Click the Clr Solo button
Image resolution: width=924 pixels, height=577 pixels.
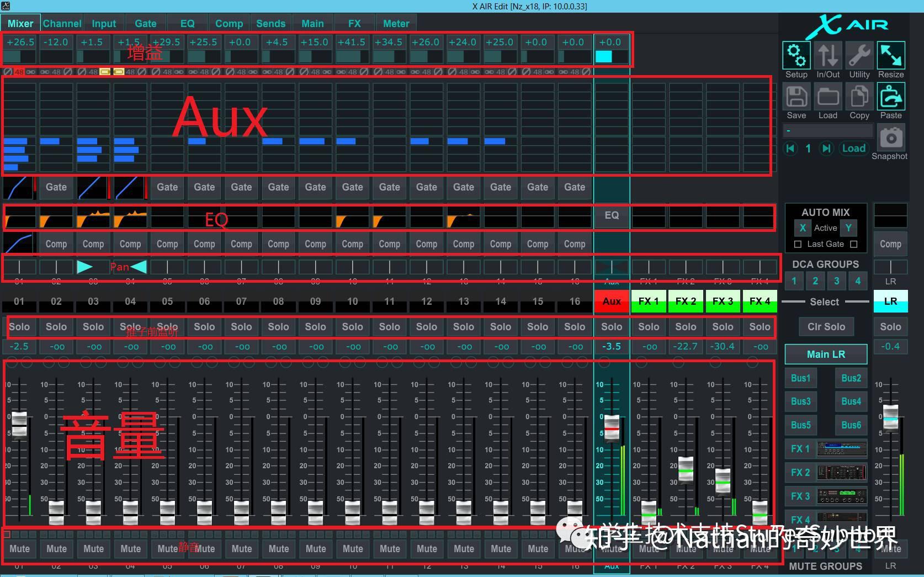826,327
